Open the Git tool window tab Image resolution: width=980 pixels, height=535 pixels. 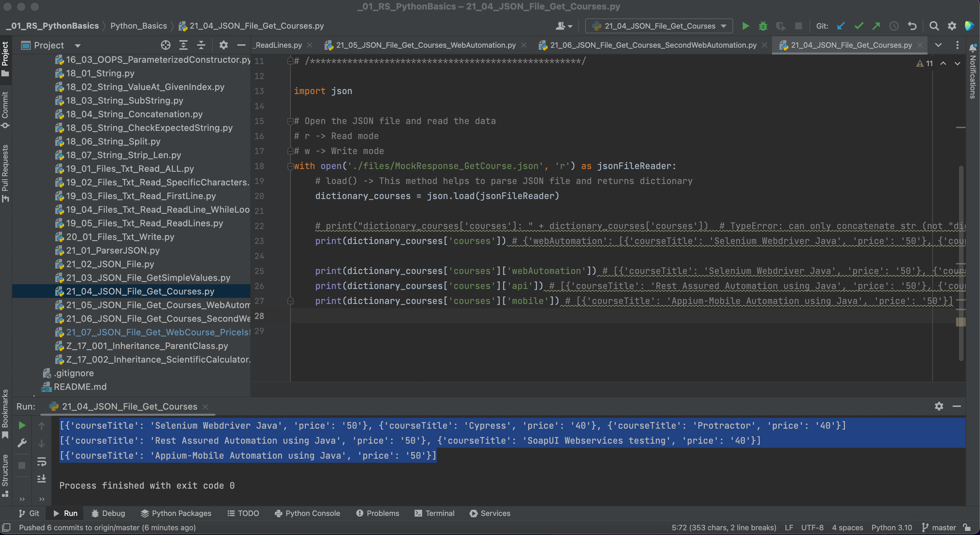pos(29,513)
